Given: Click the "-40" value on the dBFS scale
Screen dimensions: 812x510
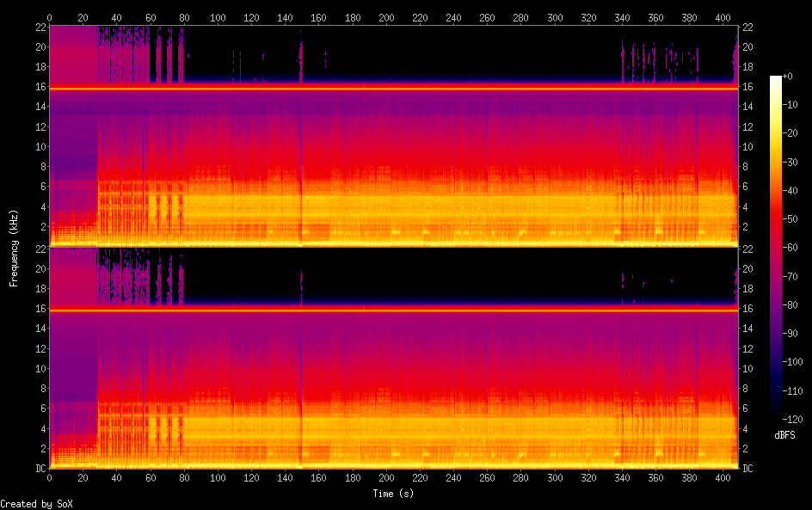Looking at the screenshot, I should click(790, 191).
